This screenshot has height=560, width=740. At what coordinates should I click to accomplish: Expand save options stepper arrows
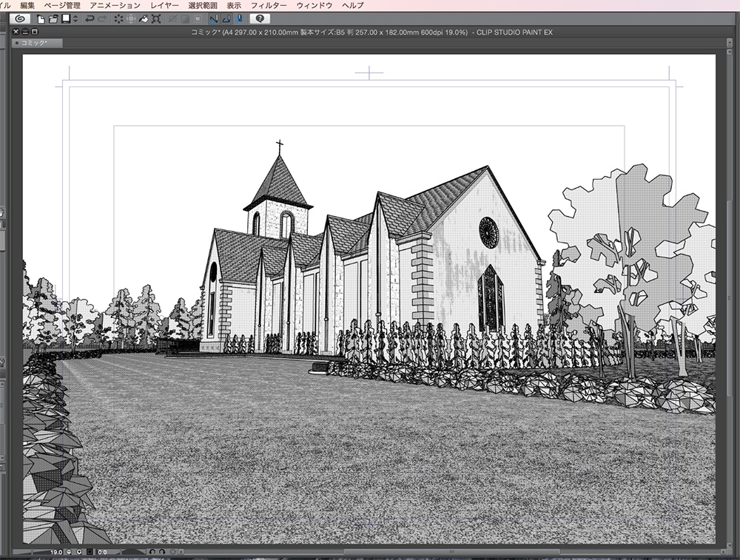tap(75, 19)
